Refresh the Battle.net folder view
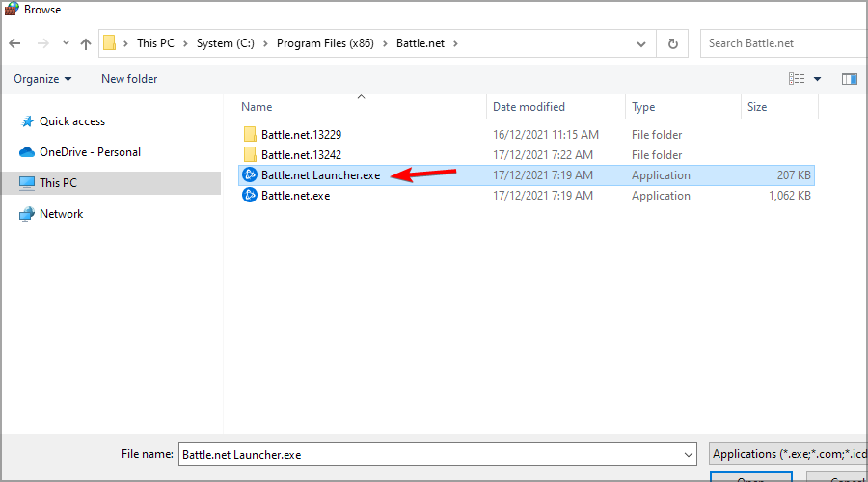The image size is (868, 482). [672, 43]
